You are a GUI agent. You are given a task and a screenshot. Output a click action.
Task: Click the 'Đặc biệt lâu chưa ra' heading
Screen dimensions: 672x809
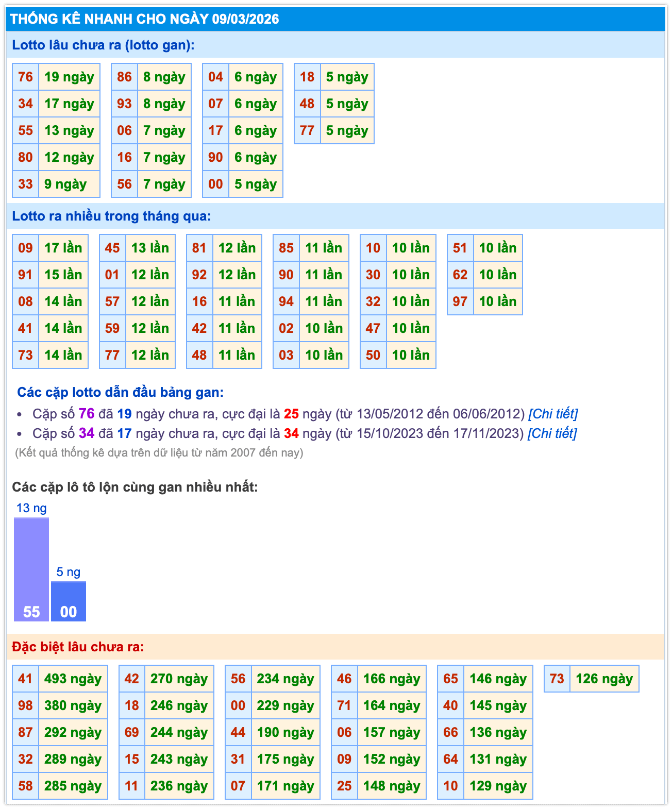point(78,647)
